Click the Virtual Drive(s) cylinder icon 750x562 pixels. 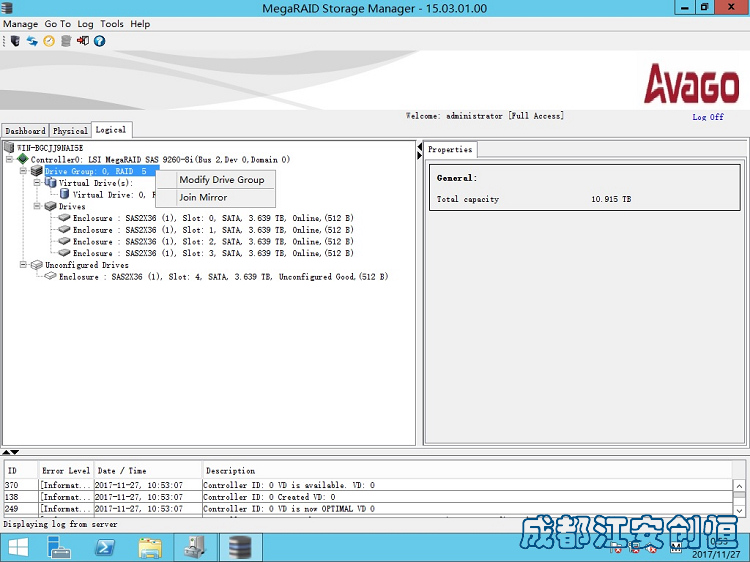point(51,182)
